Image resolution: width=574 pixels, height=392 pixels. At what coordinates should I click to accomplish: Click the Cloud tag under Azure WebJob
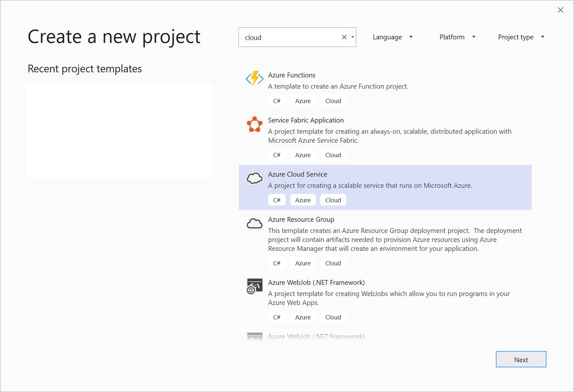point(333,317)
